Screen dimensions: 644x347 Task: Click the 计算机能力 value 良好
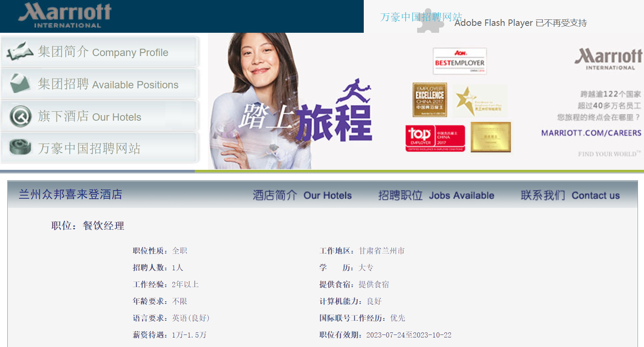pos(374,301)
